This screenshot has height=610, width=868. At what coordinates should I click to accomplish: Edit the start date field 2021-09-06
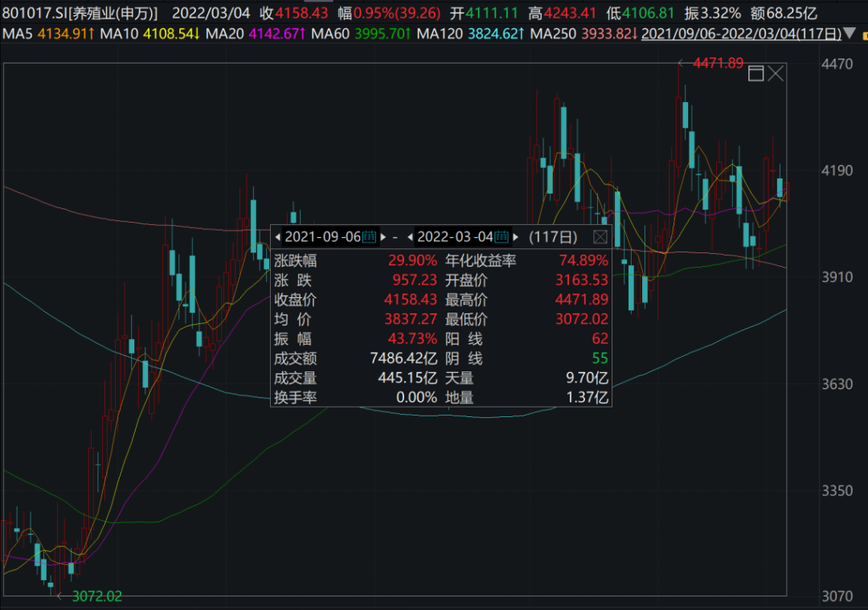tap(323, 237)
